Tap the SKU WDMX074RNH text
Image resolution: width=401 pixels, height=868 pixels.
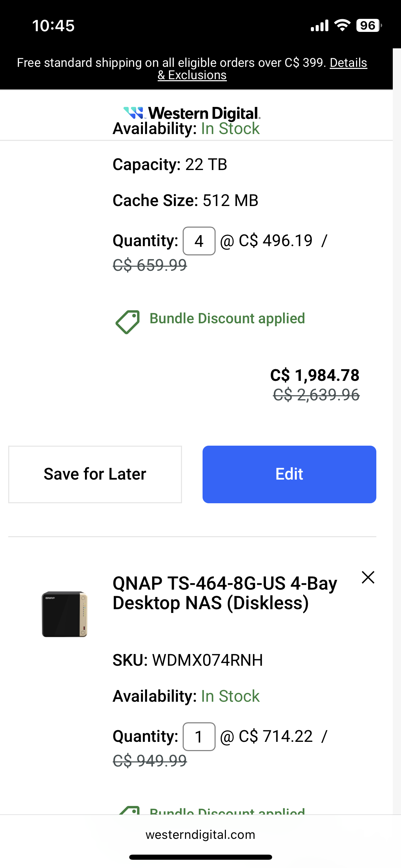[188, 660]
